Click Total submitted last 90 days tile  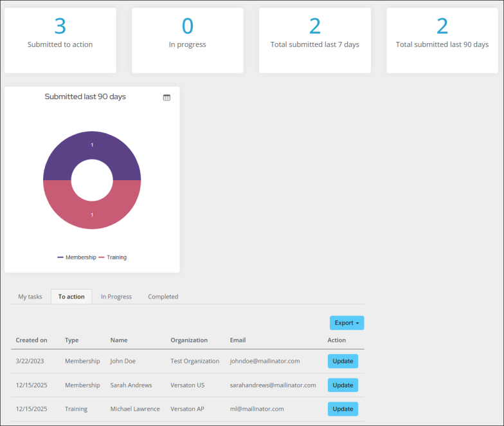point(442,40)
